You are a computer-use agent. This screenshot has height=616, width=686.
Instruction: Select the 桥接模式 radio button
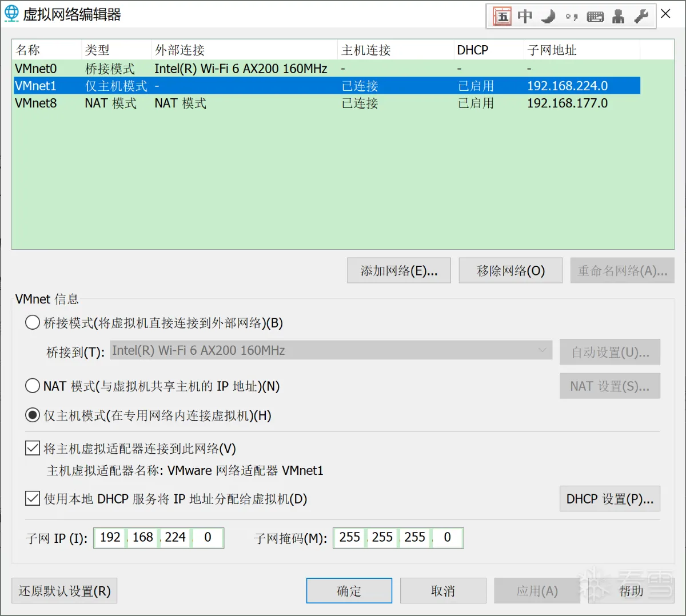tap(33, 322)
